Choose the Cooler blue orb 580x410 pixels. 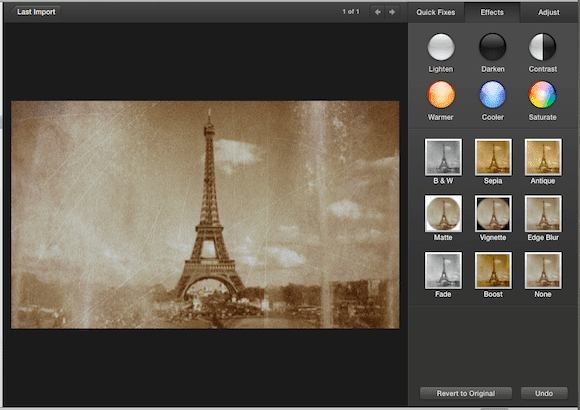coord(492,95)
